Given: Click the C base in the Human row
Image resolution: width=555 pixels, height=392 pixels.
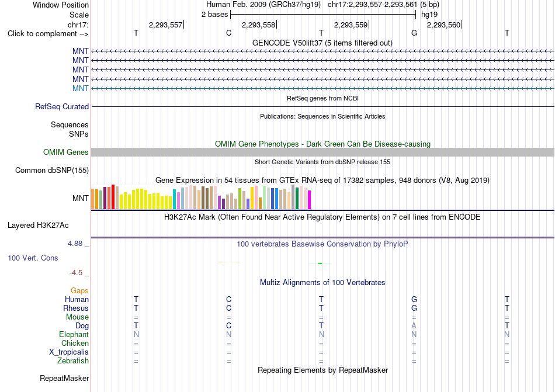Looking at the screenshot, I should click(x=228, y=299).
